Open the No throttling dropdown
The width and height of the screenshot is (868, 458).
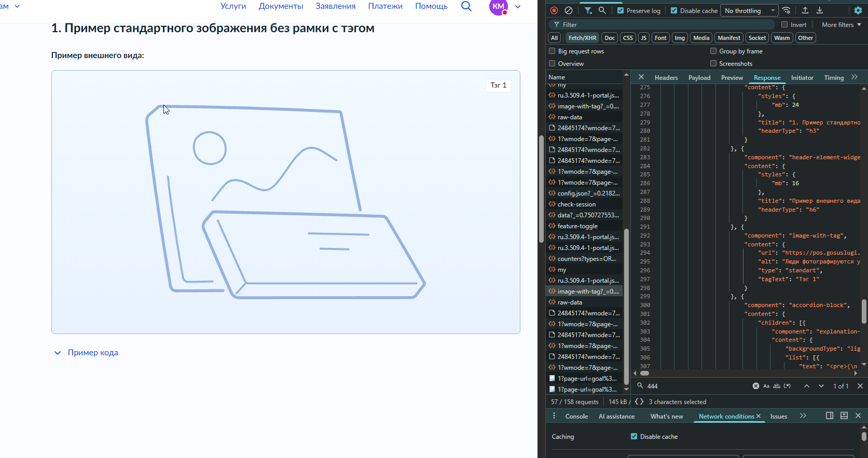(749, 10)
